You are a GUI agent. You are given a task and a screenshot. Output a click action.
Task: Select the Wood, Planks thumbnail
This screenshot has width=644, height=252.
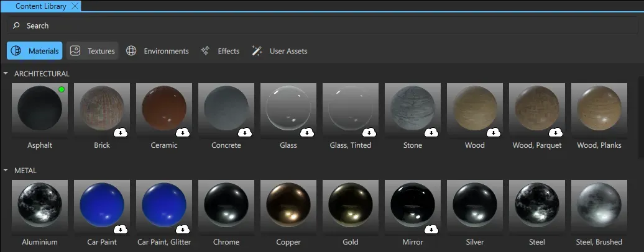tap(599, 110)
